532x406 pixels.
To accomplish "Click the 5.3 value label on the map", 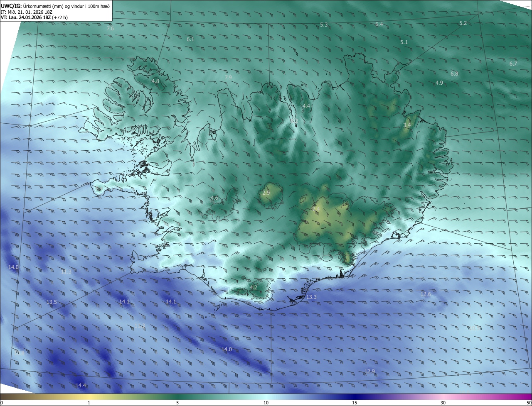I will [x=324, y=25].
